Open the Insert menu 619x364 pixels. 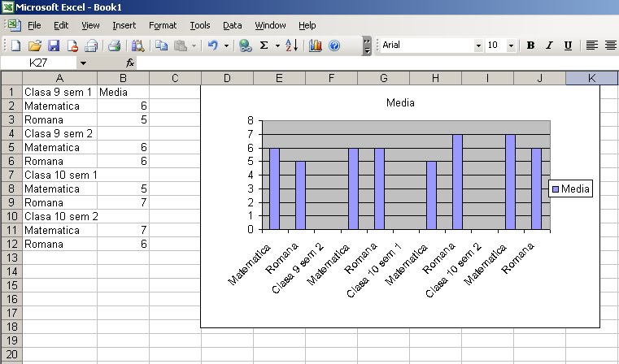[124, 25]
